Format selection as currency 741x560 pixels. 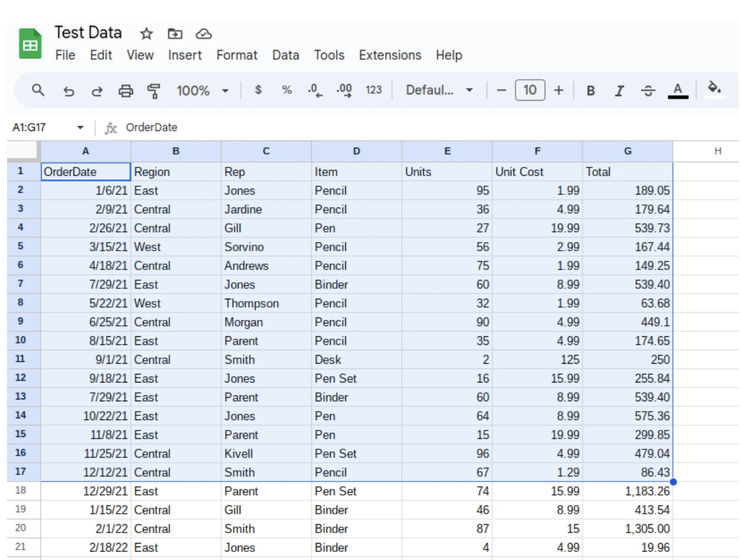(x=258, y=90)
